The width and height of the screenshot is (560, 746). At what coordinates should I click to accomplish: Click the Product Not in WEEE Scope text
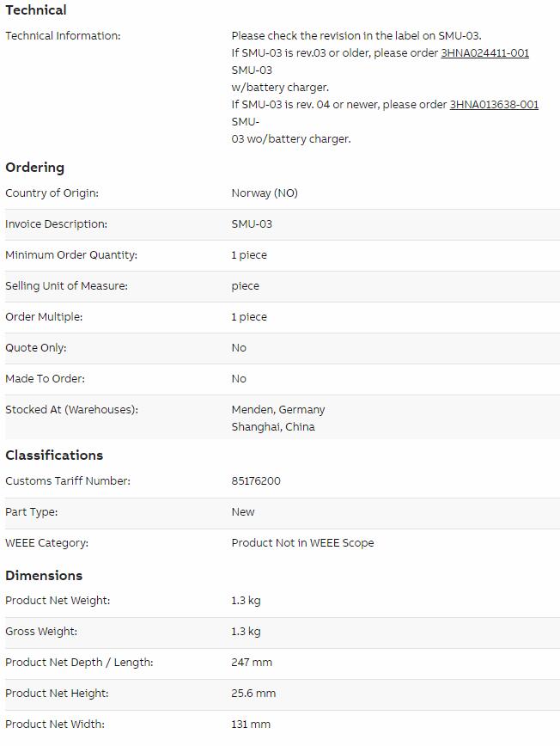point(302,543)
